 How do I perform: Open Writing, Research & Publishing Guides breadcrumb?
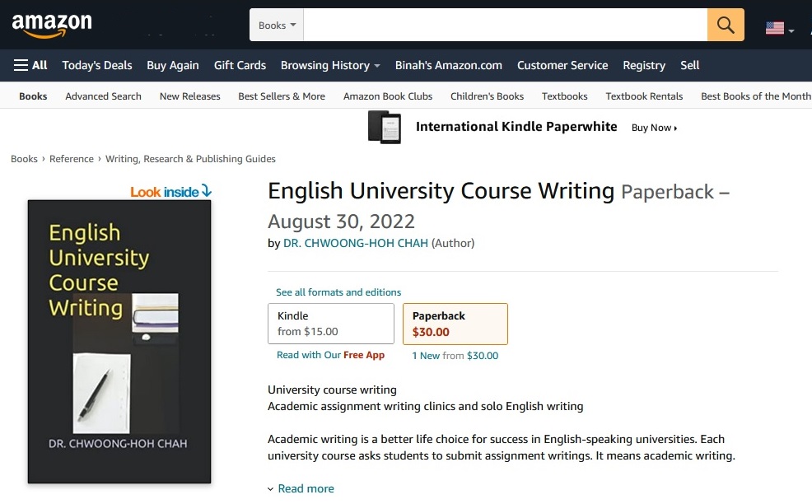coord(190,159)
